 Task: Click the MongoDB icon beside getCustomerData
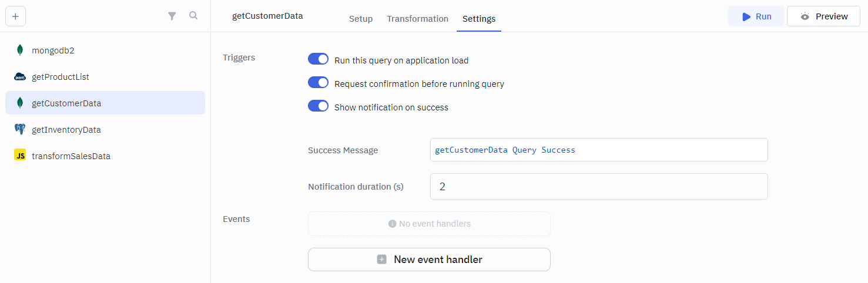click(20, 103)
